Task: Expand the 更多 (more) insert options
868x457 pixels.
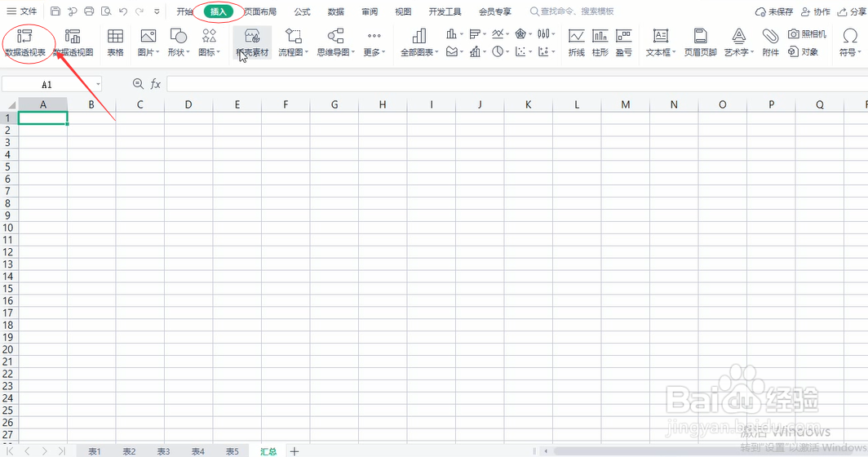Action: click(x=374, y=43)
